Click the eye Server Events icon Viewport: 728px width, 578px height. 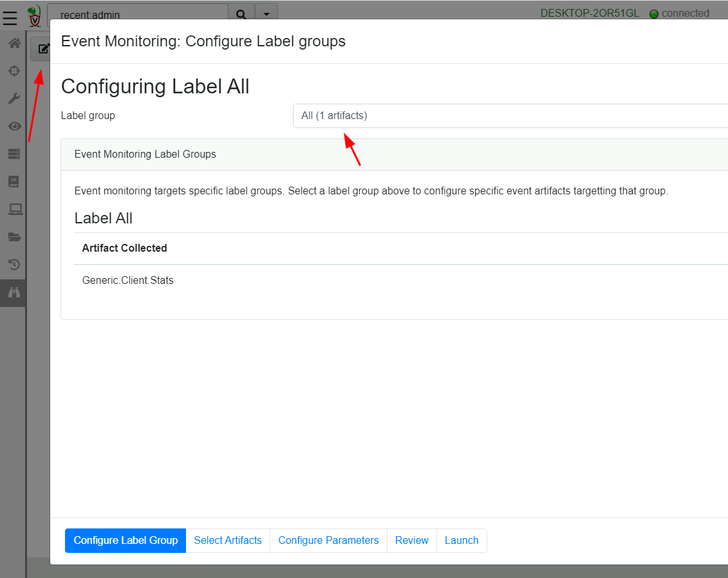point(14,126)
